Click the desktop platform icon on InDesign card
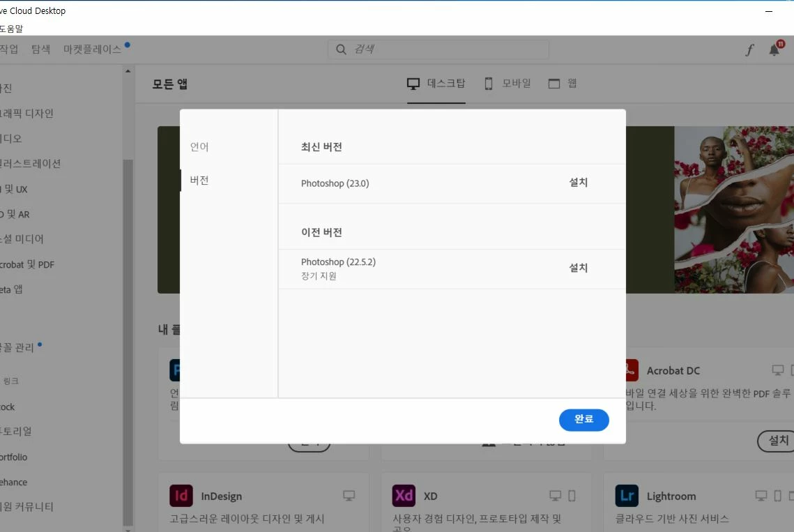Screen dimensions: 794x532 (x=349, y=496)
